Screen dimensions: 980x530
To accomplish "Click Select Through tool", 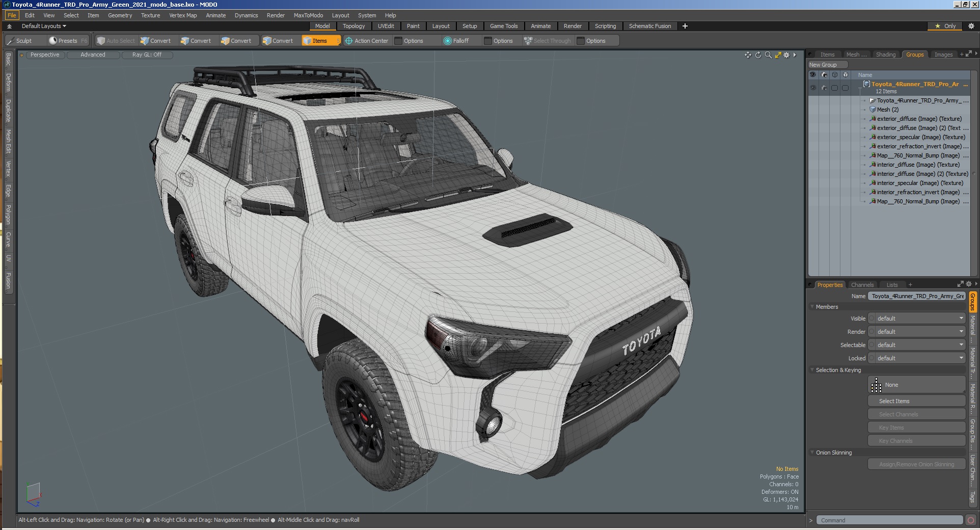I will [548, 41].
